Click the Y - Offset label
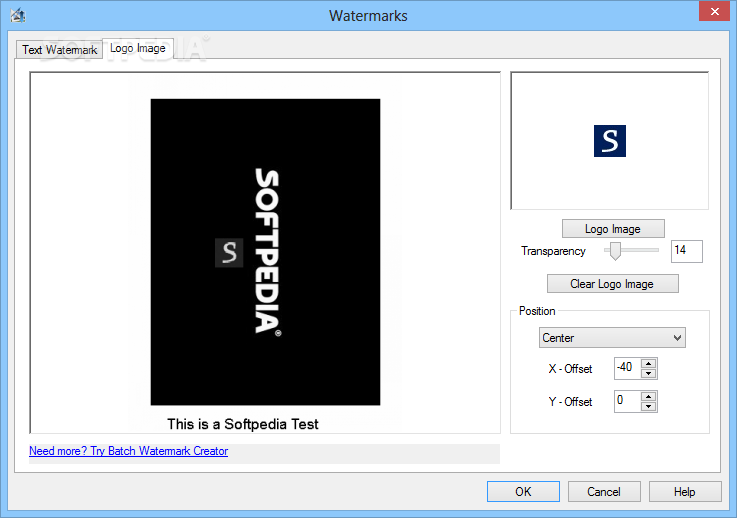The image size is (737, 518). [570, 402]
